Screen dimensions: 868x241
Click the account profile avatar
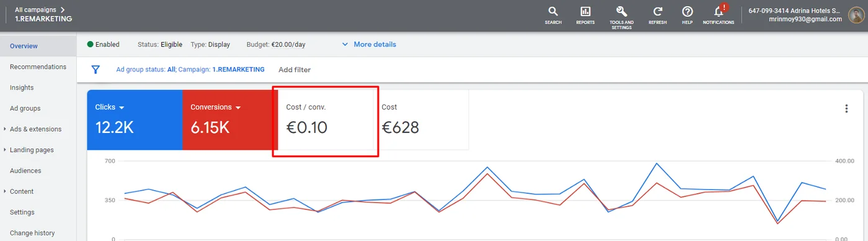click(856, 15)
